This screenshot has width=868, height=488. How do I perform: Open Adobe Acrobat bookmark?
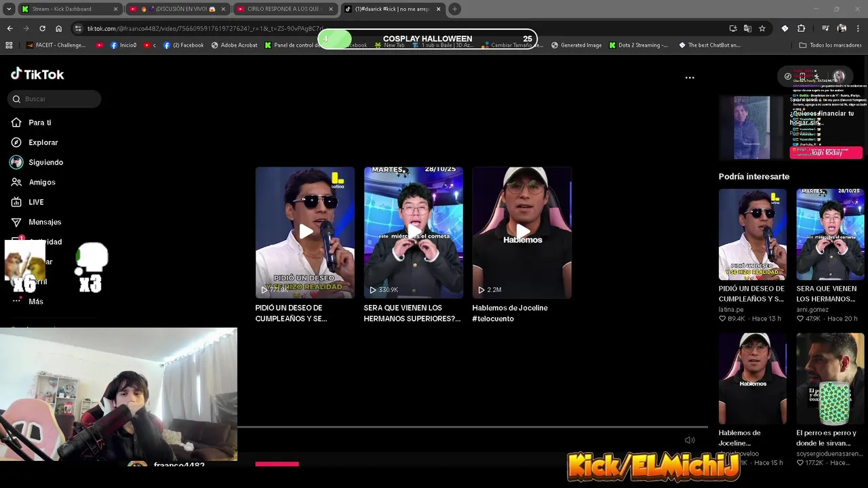click(234, 45)
